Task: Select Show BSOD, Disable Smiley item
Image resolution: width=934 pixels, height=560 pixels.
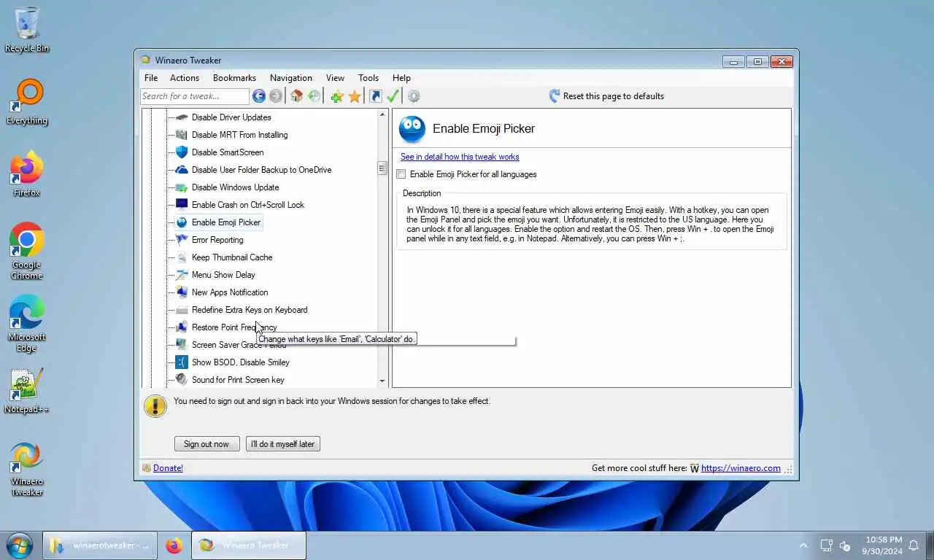Action: [241, 362]
